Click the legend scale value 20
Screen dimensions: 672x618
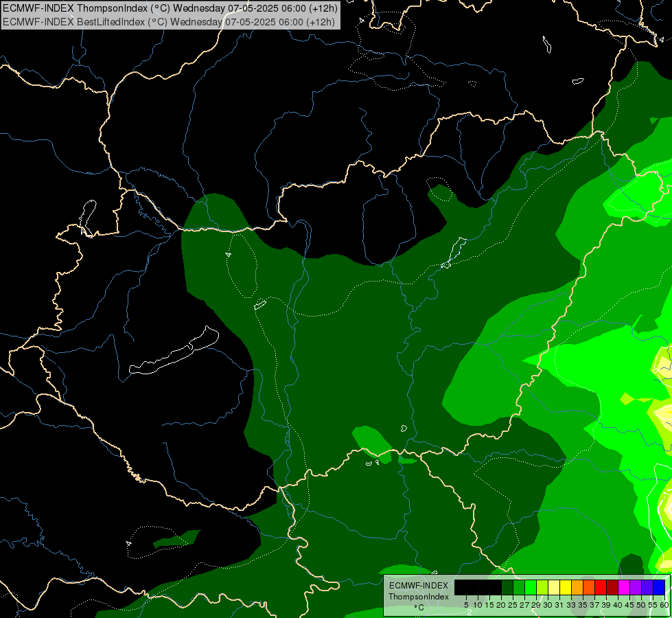pos(501,605)
